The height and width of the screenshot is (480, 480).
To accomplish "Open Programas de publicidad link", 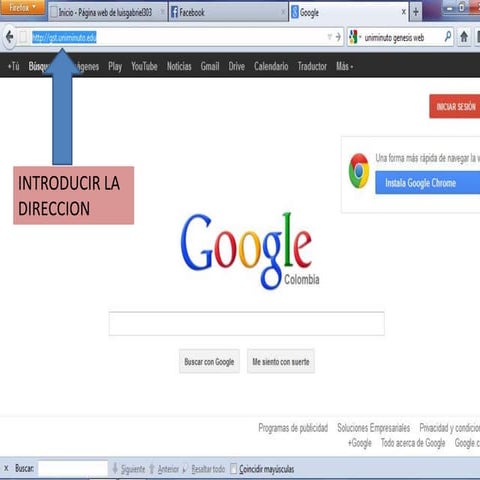I will pos(293,428).
